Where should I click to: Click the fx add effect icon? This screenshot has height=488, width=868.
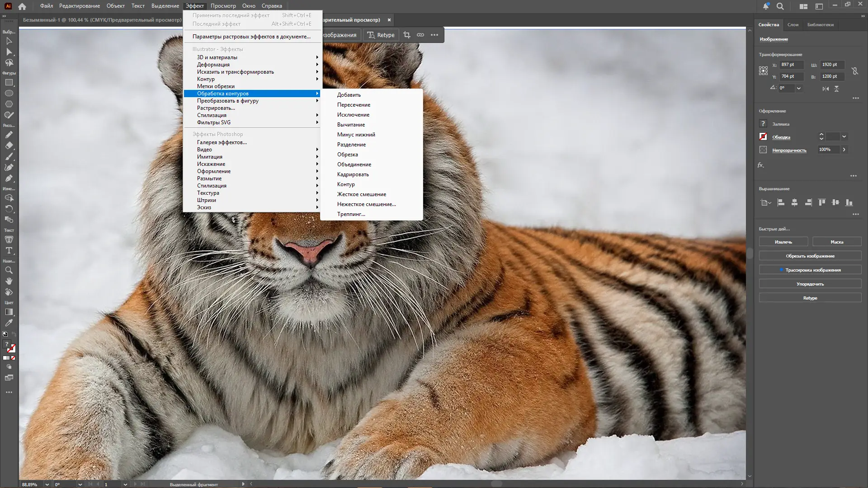coord(761,165)
